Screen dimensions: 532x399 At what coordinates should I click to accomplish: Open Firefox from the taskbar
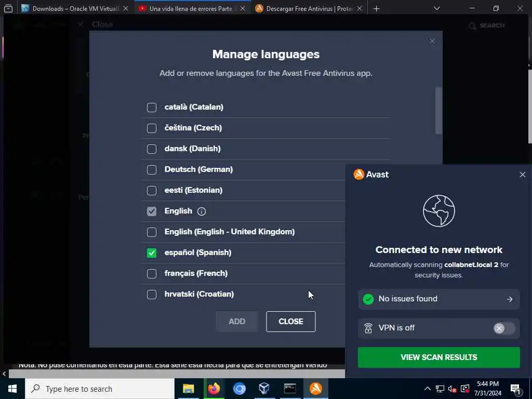tap(214, 389)
